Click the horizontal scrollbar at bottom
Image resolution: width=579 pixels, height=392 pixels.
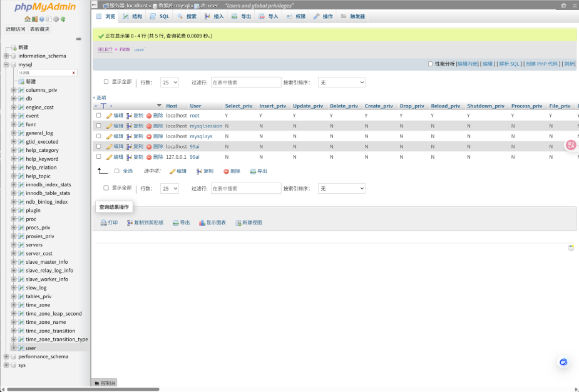(x=83, y=389)
